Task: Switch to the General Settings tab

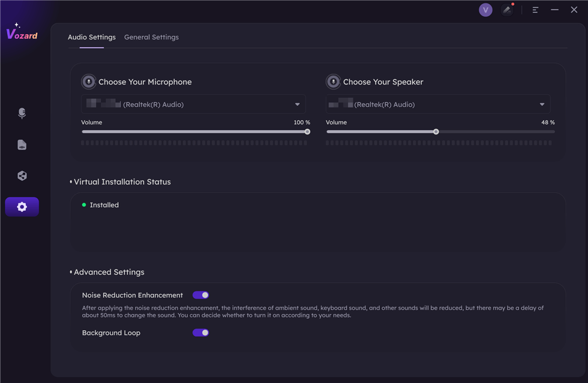Action: click(151, 37)
